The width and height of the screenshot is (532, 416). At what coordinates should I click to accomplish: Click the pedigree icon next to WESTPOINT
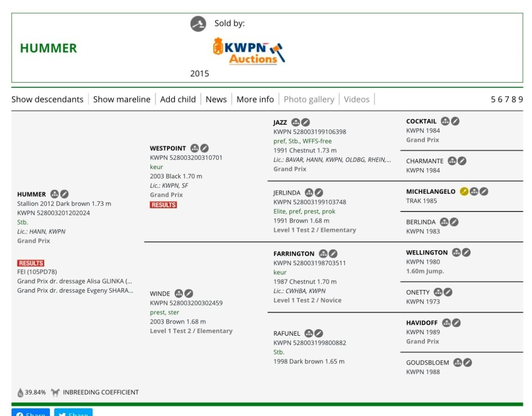(x=195, y=148)
